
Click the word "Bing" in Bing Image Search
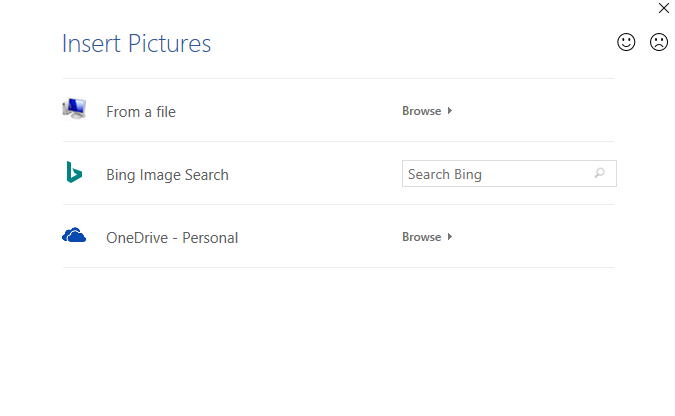(120, 175)
